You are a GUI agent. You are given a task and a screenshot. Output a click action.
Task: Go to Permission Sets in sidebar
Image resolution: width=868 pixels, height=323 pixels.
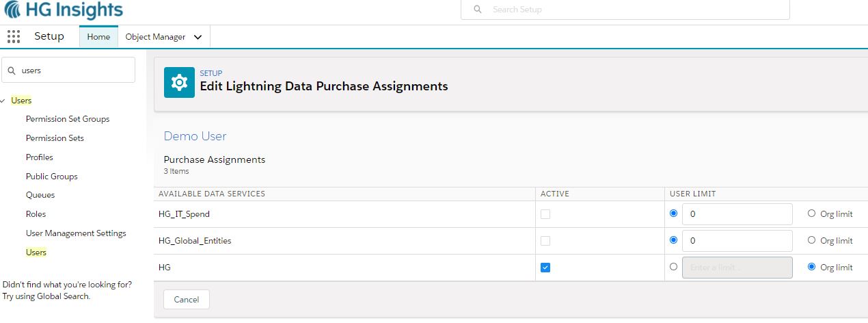coord(55,138)
